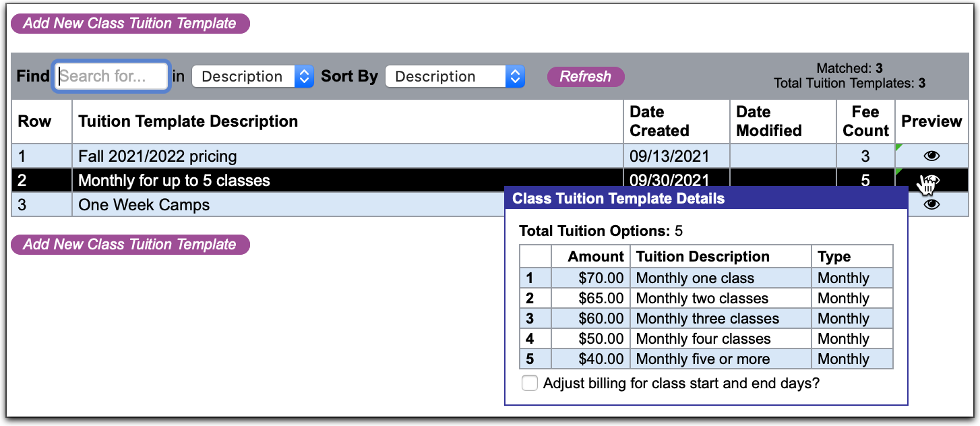Click Monthly three classes tuition row
980x426 pixels.
pyautogui.click(x=707, y=319)
